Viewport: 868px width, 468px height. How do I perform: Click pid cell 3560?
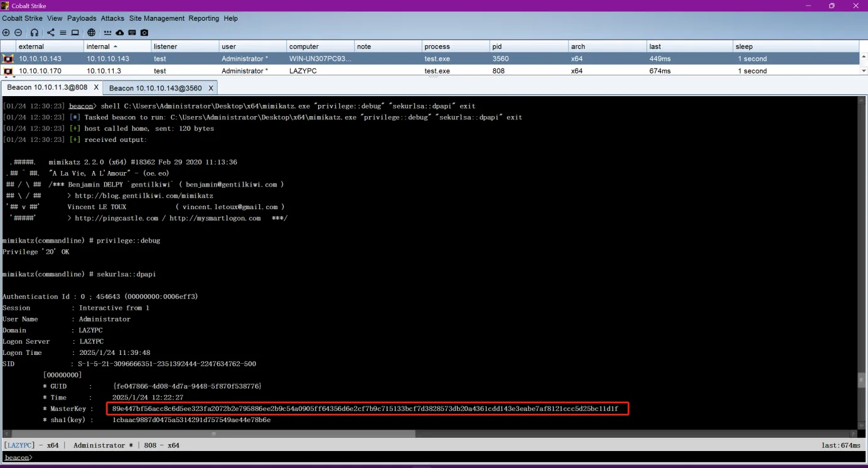pyautogui.click(x=529, y=58)
